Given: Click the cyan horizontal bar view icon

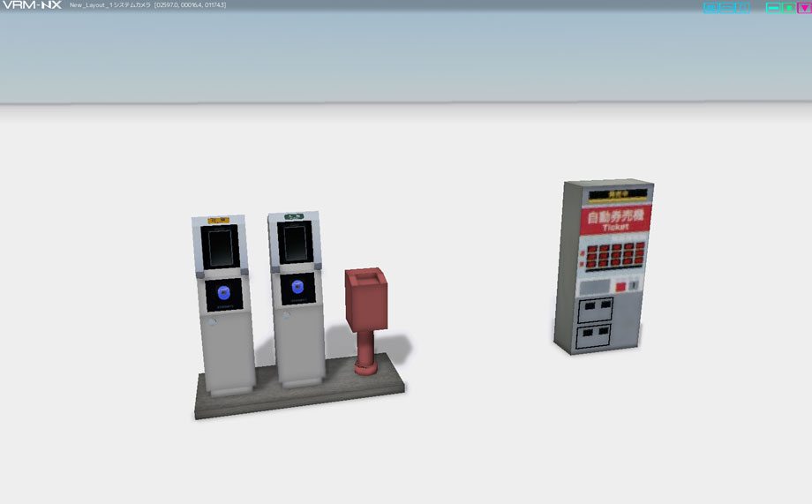Looking at the screenshot, I should point(726,8).
